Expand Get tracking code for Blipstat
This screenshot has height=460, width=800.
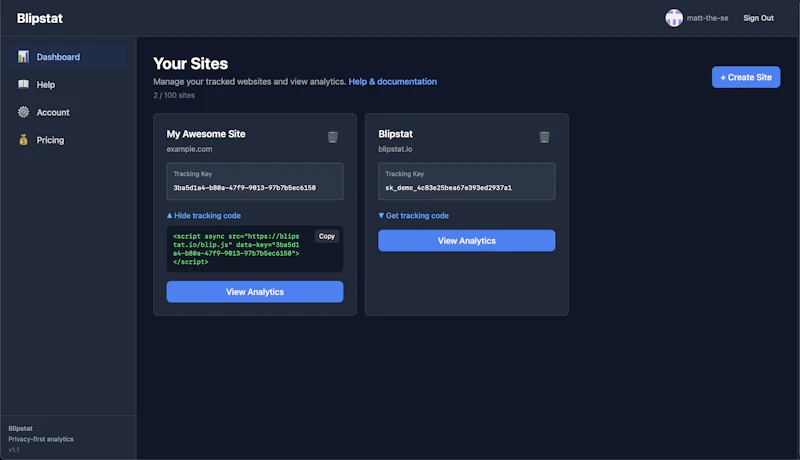(413, 216)
